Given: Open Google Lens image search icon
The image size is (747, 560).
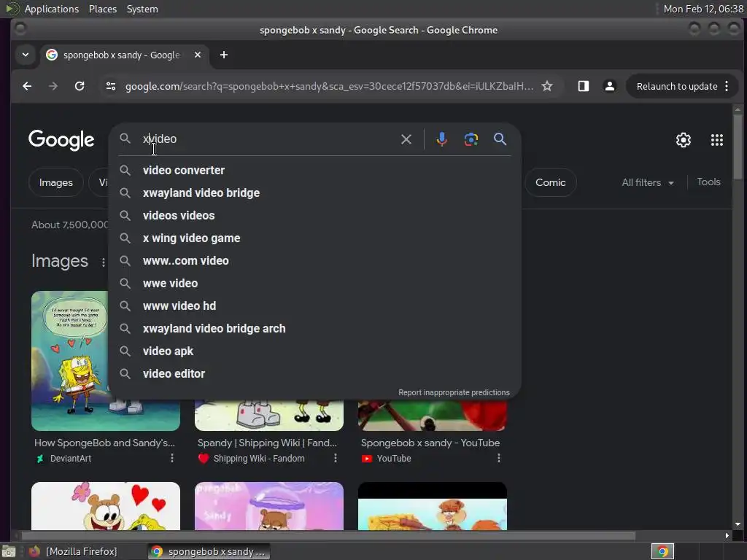Looking at the screenshot, I should 471,139.
